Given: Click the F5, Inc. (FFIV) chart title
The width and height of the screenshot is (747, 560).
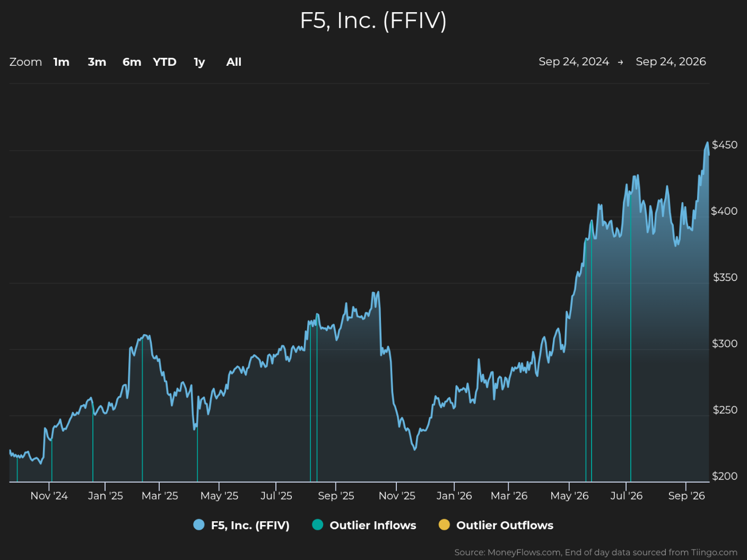Looking at the screenshot, I should point(373,21).
